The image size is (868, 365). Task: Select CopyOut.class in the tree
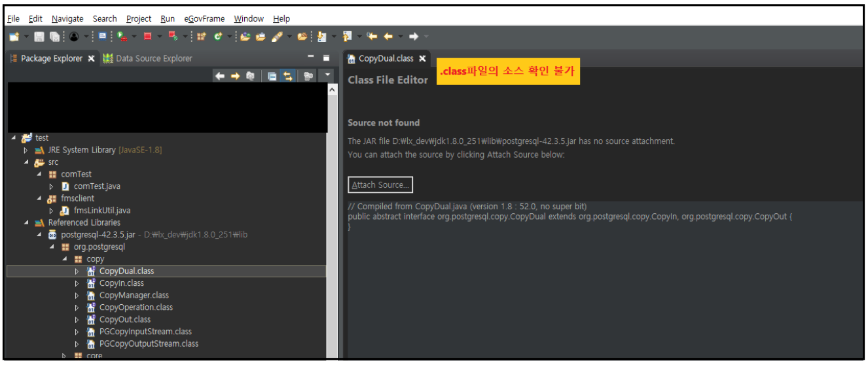124,320
